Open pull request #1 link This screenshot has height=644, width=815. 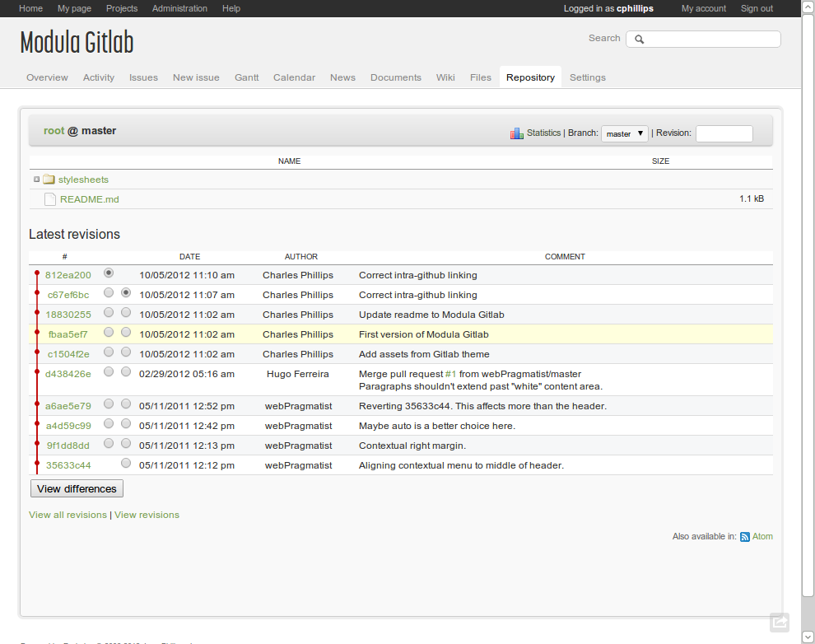point(450,374)
